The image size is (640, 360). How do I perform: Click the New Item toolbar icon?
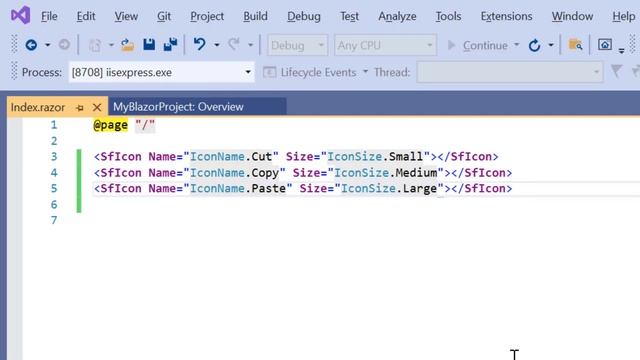95,45
